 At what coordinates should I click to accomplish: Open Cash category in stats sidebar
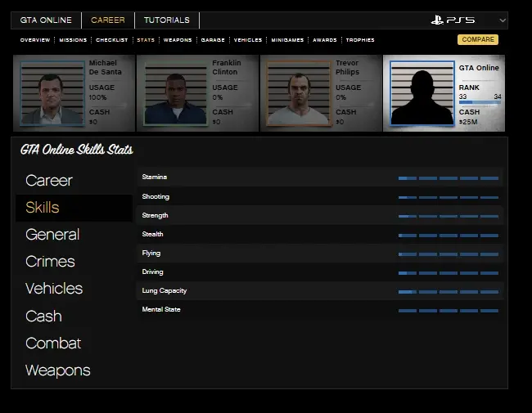click(43, 316)
